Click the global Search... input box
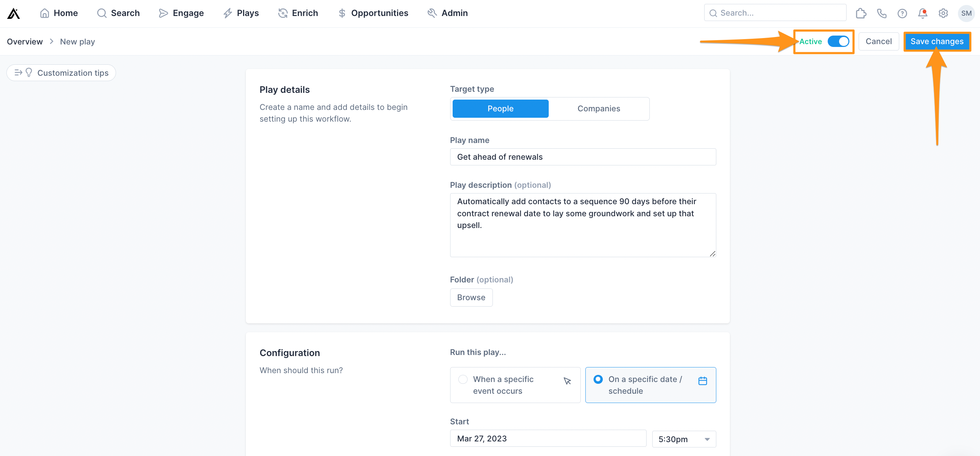 point(775,13)
